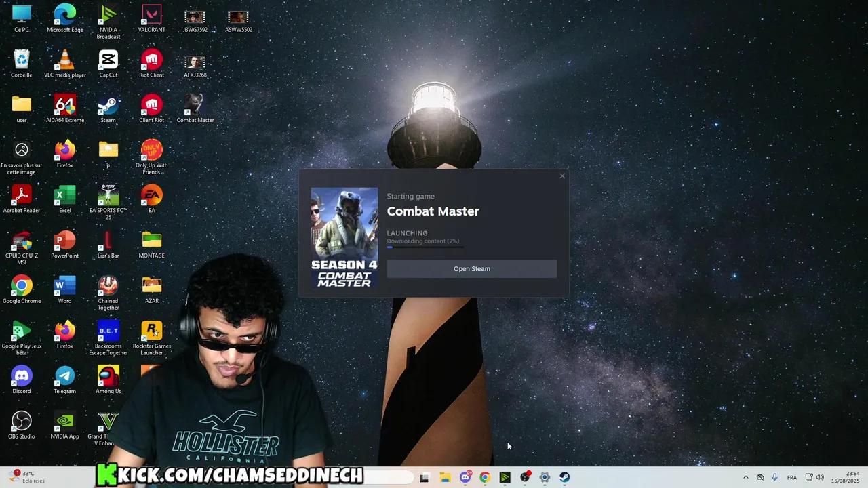Select EA SPORTS FC 25 desktop icon
Viewport: 868px width, 488px height.
(108, 202)
